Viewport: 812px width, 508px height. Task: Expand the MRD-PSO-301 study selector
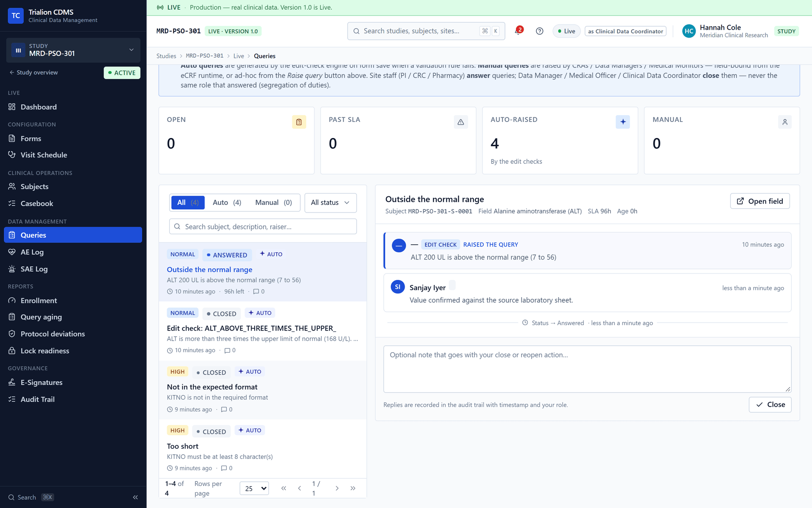[x=73, y=50]
